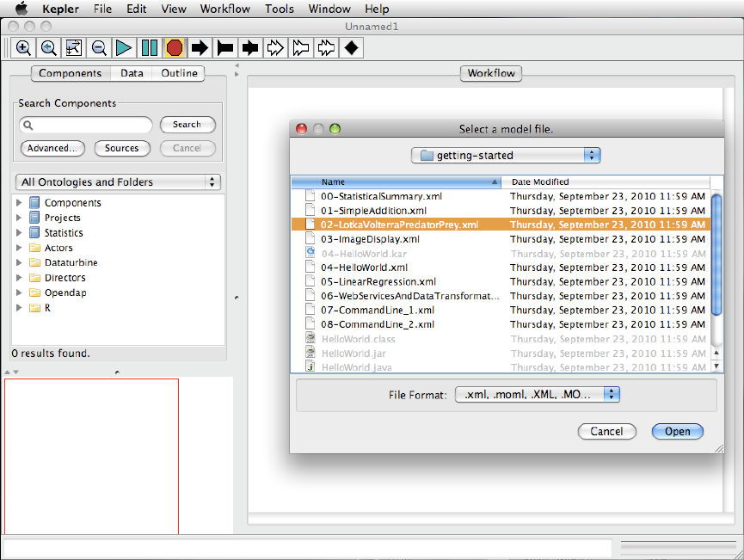Open the Apple menu
Screen dimensions: 744x560
(x=22, y=9)
